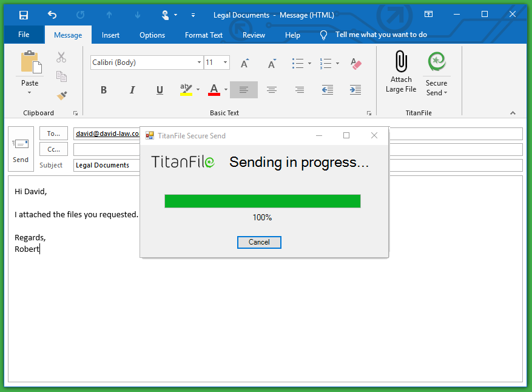Screen dimensions: 532x392
Task: Click the Redo icon in quick access
Action: [81, 15]
